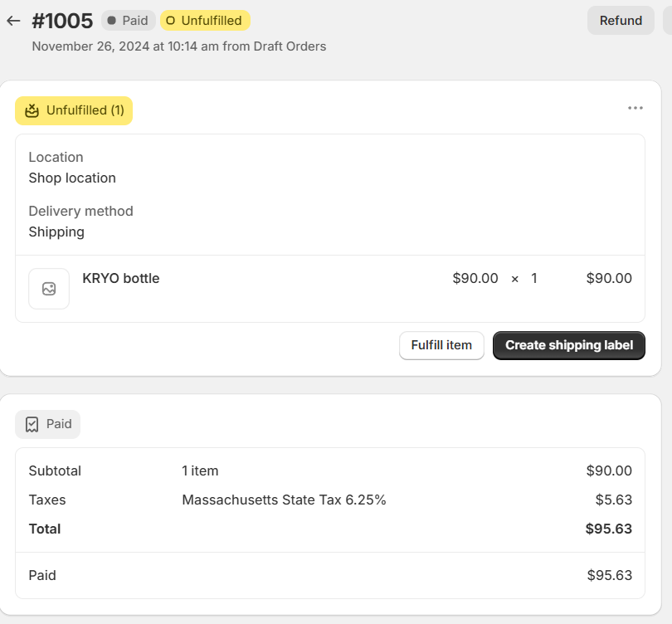
Task: Click the Unfulfilled (1) section badge
Action: tap(74, 110)
